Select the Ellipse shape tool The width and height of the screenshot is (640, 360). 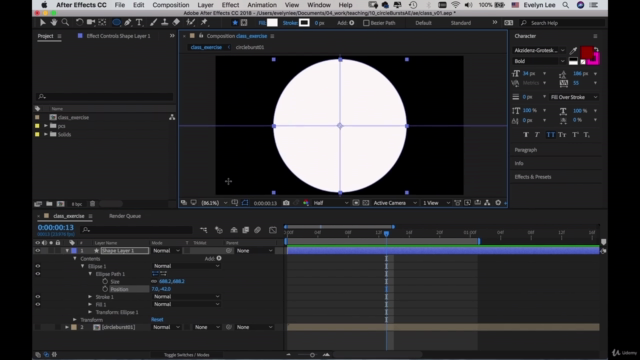pyautogui.click(x=116, y=23)
